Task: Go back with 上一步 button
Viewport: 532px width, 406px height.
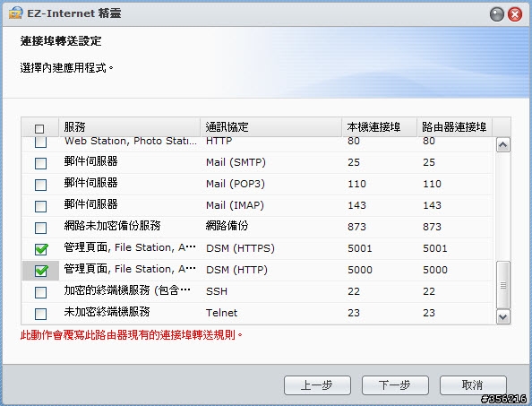Action: pyautogui.click(x=317, y=385)
